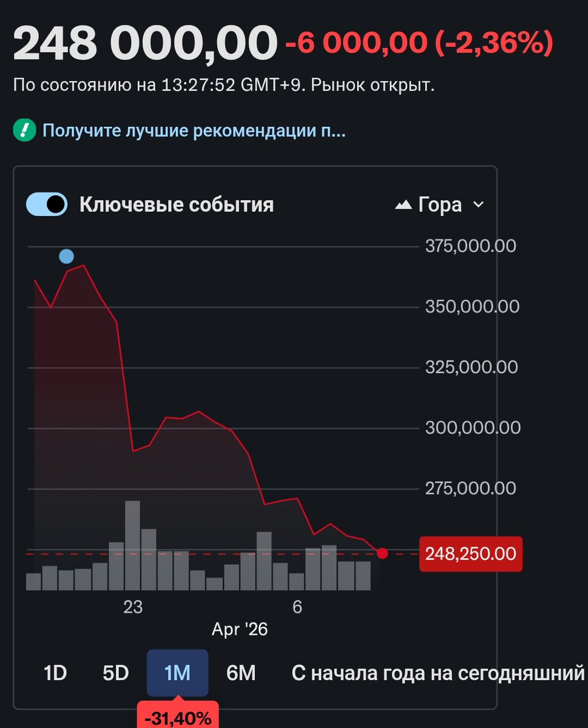Click the 350,000.00 axis label
This screenshot has height=728, width=588.
pyautogui.click(x=471, y=306)
